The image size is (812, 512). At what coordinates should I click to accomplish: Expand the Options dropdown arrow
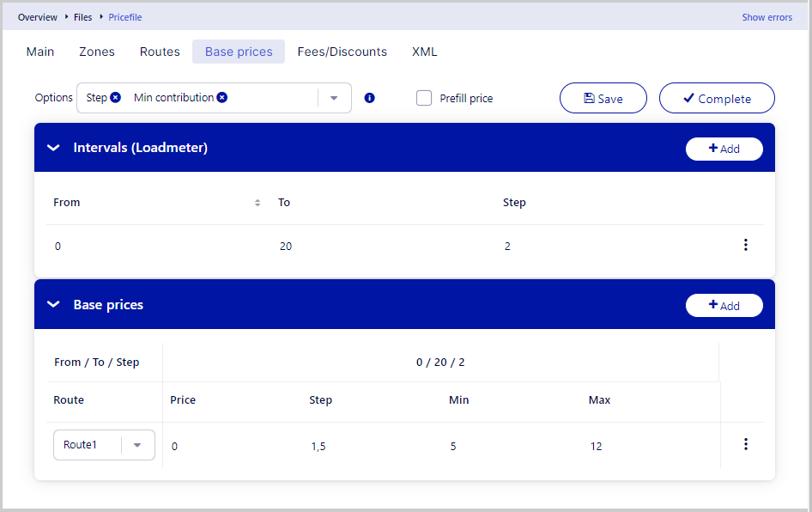(334, 98)
